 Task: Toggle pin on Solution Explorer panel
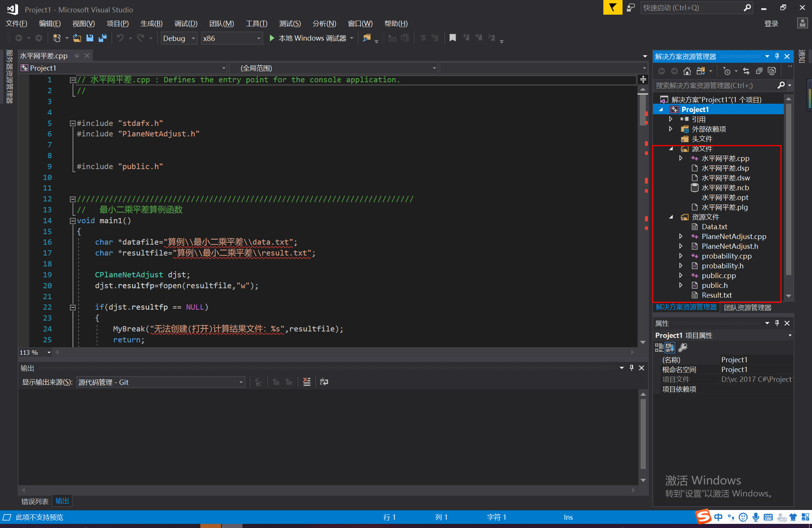[x=777, y=56]
